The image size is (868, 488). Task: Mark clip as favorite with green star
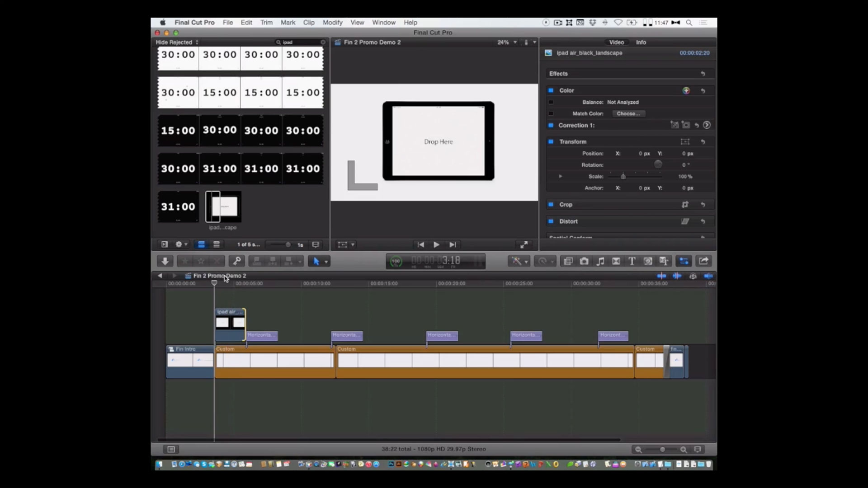click(x=185, y=261)
